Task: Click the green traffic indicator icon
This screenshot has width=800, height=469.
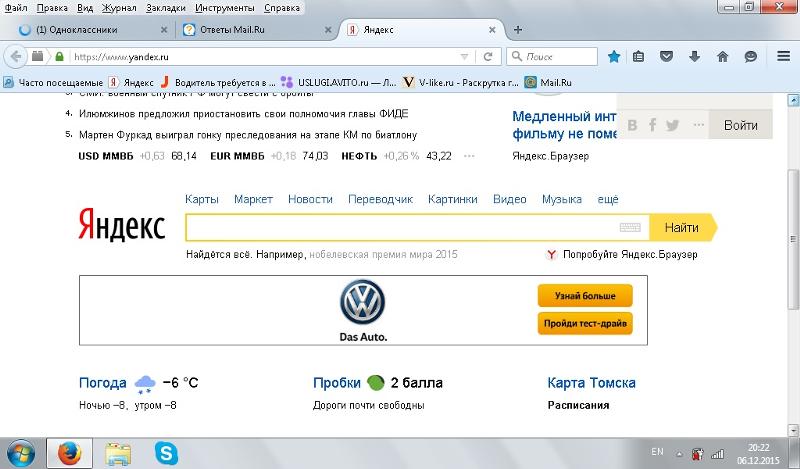Action: [376, 383]
